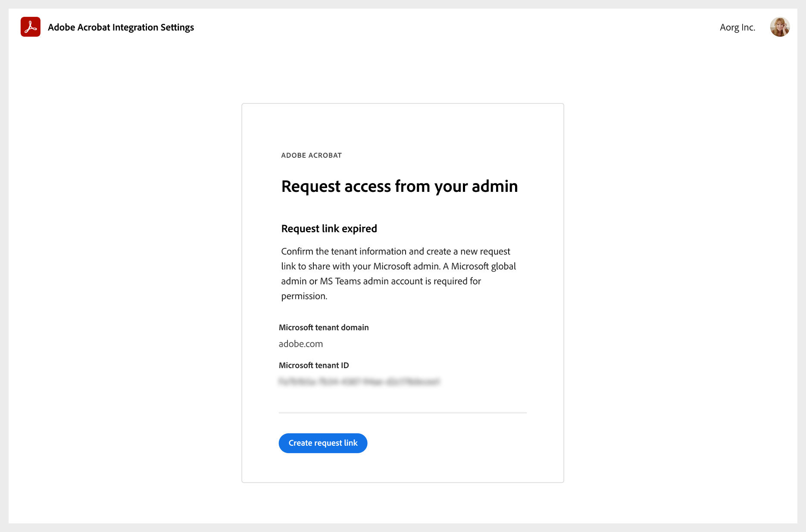Click the line starting 'admin or MS Teams'

pos(381,281)
